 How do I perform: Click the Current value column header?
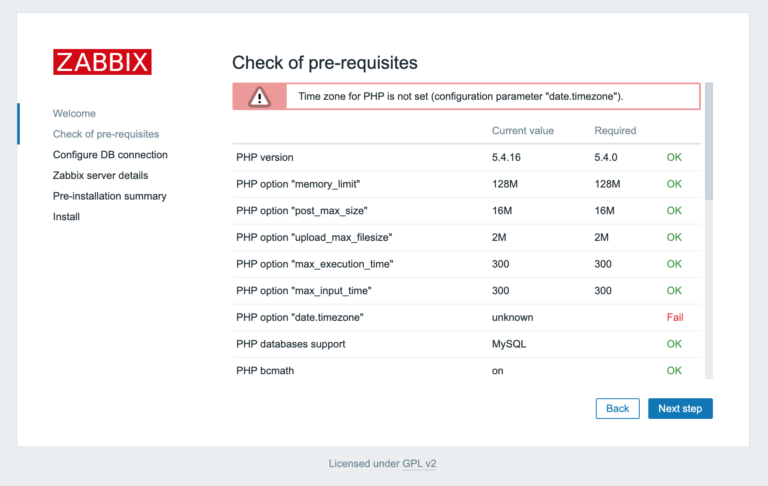point(522,131)
